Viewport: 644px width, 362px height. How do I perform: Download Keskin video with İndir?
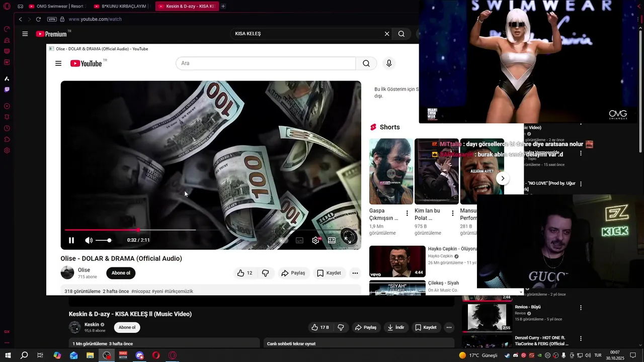click(x=395, y=327)
